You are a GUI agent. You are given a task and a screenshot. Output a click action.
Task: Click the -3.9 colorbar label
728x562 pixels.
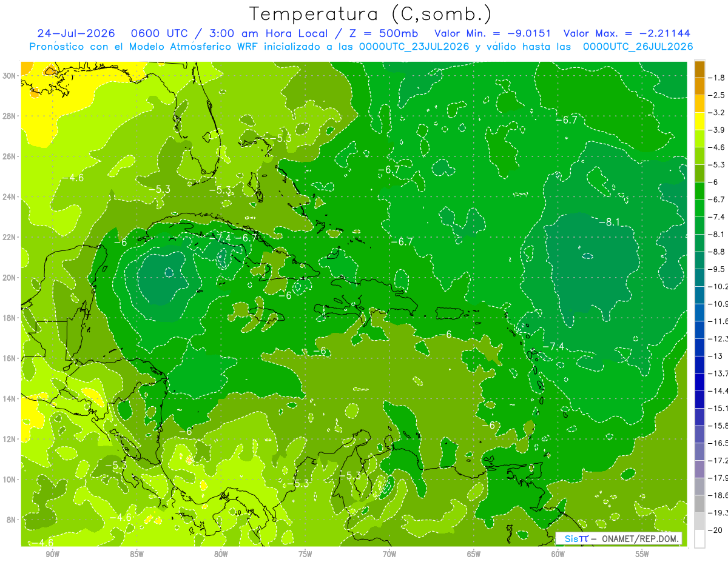tap(717, 130)
